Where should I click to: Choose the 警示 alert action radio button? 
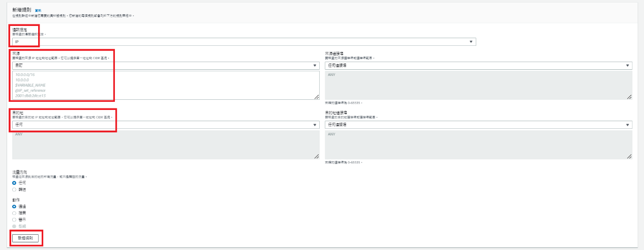click(14, 219)
